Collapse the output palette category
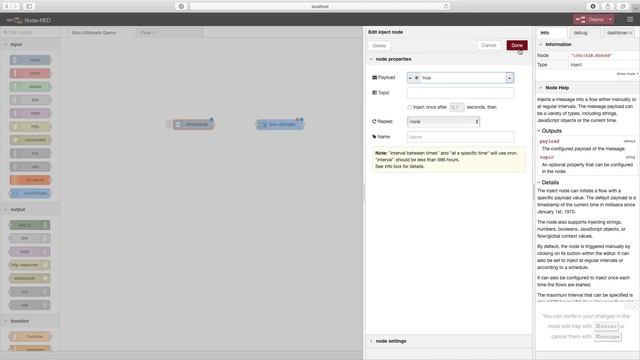Viewport: 640px width, 360px height. pos(6,209)
